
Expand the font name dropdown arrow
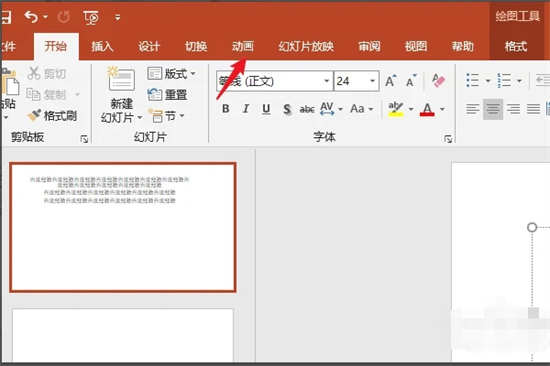pos(327,81)
